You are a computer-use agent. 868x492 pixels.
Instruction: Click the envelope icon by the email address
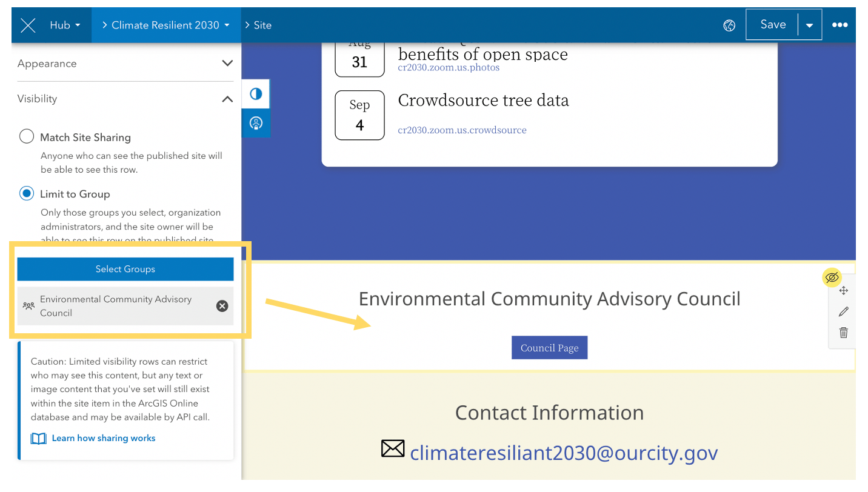393,449
